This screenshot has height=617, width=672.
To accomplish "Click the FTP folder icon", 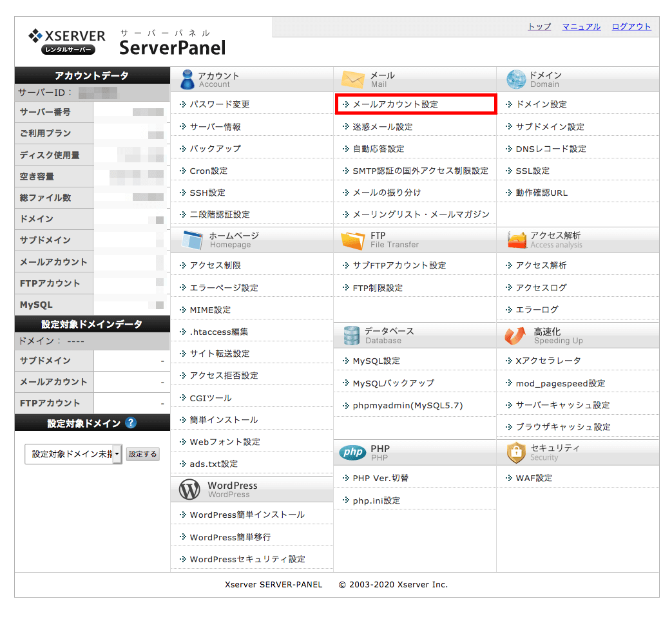I will (352, 240).
